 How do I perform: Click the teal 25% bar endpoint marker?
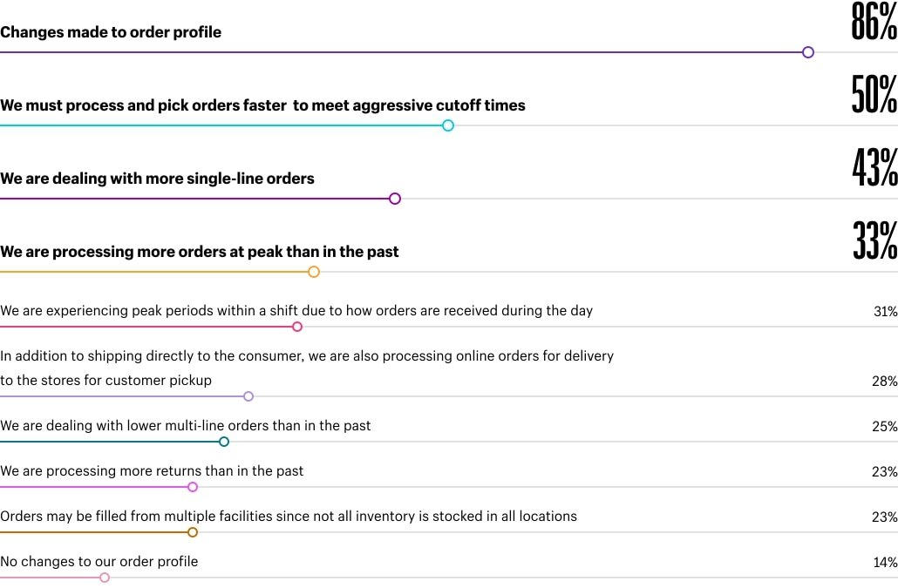[x=224, y=442]
